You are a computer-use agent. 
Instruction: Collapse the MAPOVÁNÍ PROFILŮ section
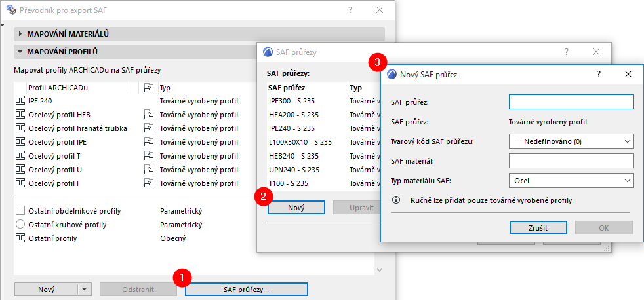tap(136, 52)
